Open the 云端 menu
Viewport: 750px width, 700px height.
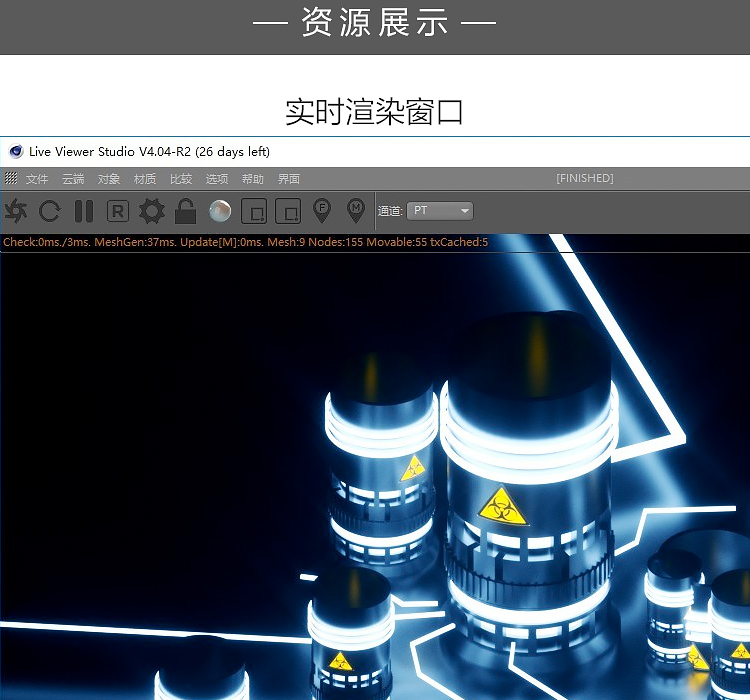point(73,179)
